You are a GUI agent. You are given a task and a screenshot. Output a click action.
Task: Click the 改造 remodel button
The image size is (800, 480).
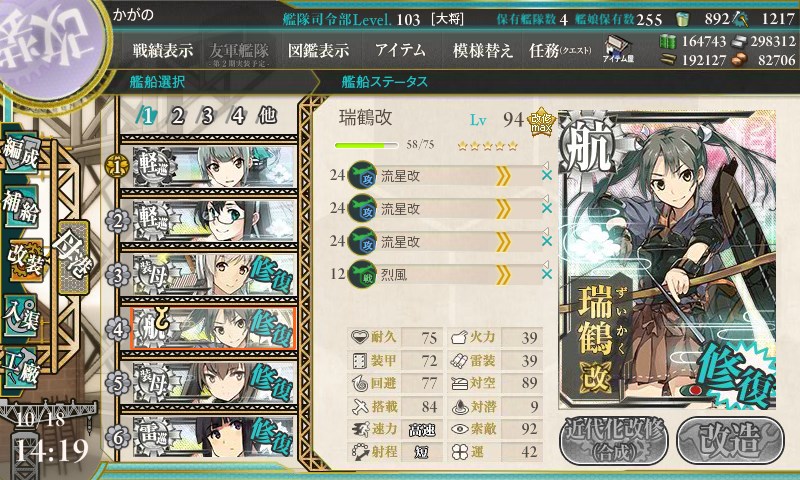pos(731,441)
